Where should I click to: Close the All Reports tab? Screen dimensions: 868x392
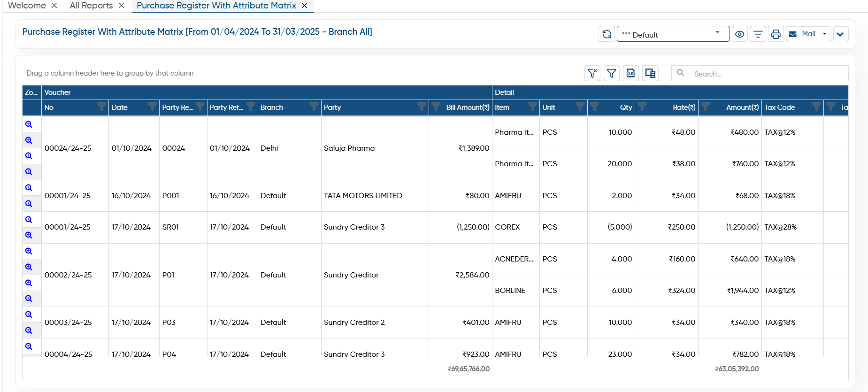[121, 6]
